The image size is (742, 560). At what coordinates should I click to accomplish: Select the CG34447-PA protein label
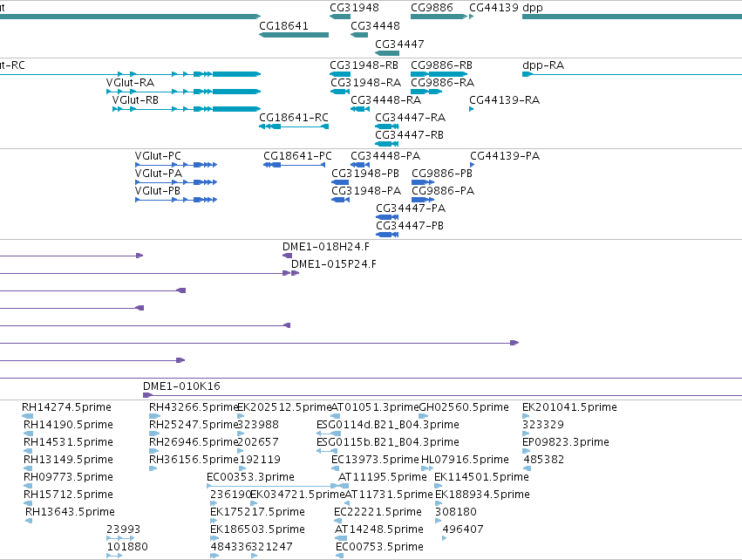411,208
